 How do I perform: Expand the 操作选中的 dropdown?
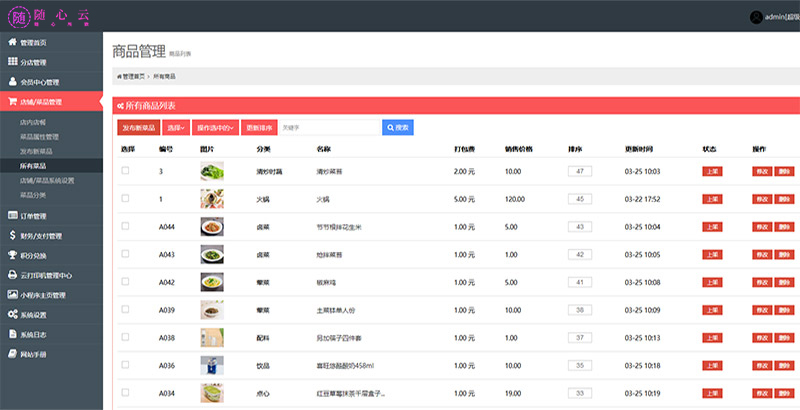[x=216, y=128]
